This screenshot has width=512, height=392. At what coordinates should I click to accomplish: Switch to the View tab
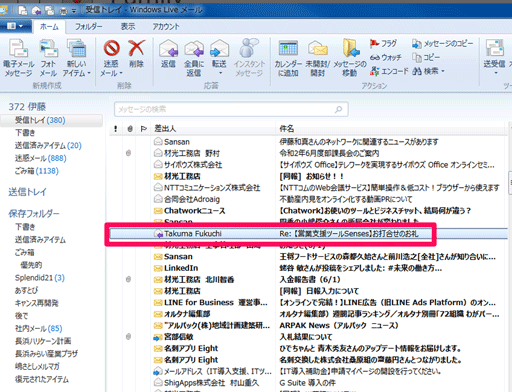coord(128,27)
